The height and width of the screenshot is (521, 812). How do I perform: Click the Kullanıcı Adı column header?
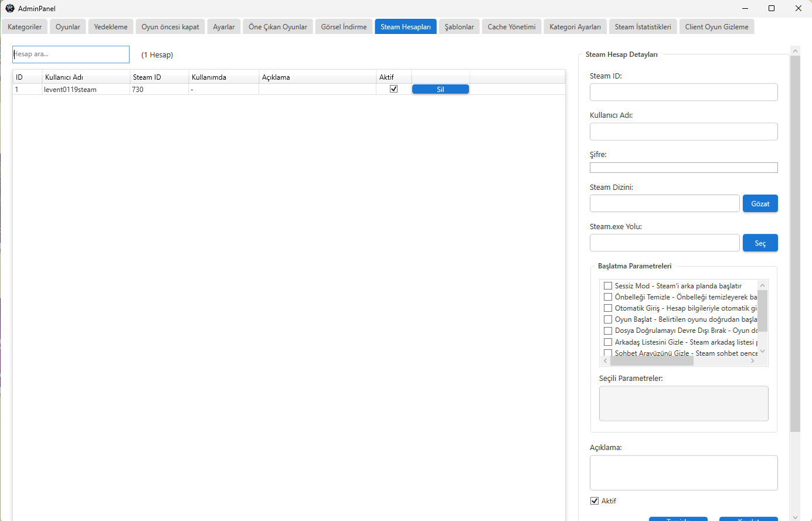86,77
